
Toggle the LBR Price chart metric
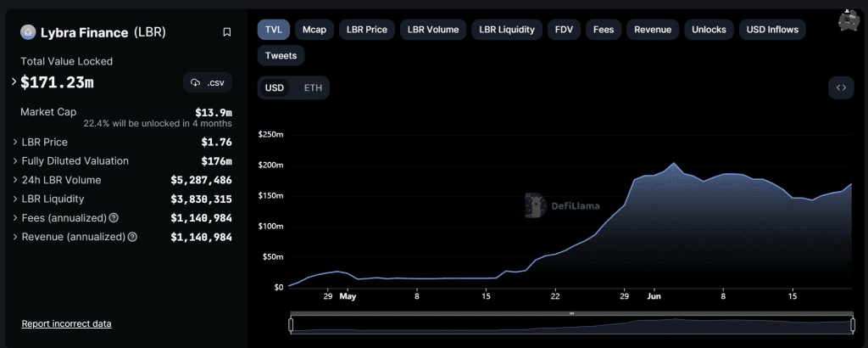tap(367, 30)
